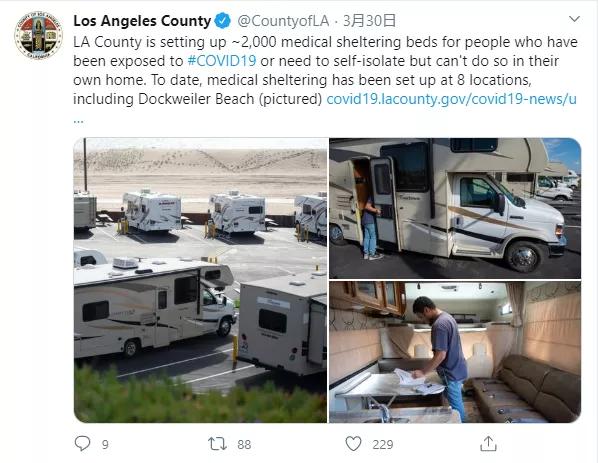The height and width of the screenshot is (463, 598).
Task: Open the photo of person entering RV
Action: pyautogui.click(x=455, y=208)
